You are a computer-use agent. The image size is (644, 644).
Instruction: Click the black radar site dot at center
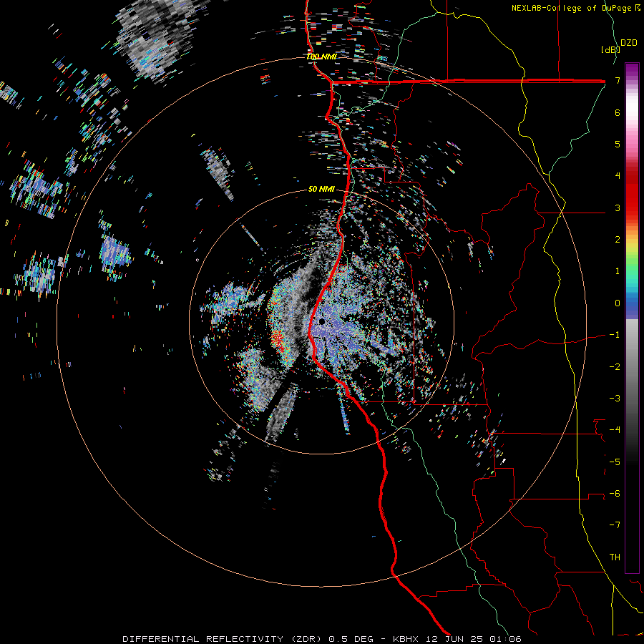point(322,321)
